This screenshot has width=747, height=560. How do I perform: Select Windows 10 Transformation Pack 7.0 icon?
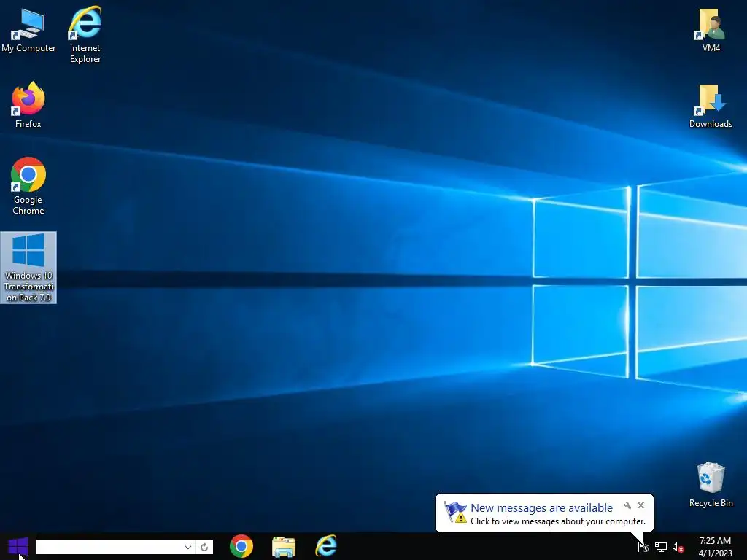tap(28, 267)
